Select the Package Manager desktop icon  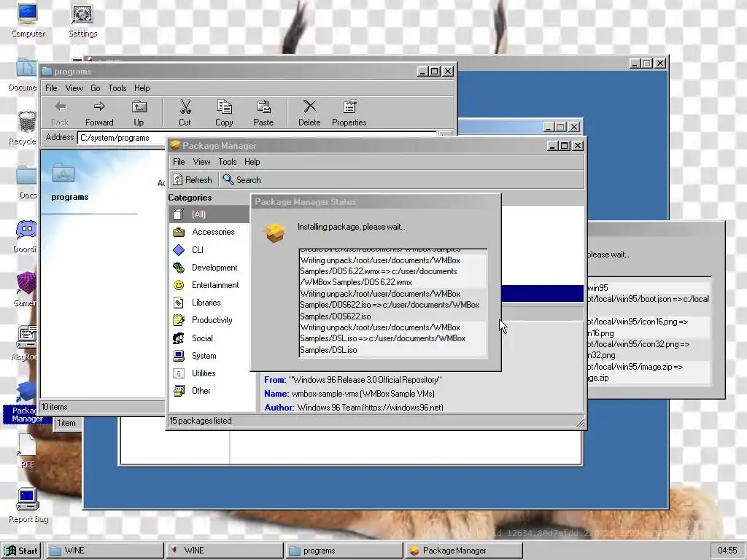pyautogui.click(x=27, y=402)
